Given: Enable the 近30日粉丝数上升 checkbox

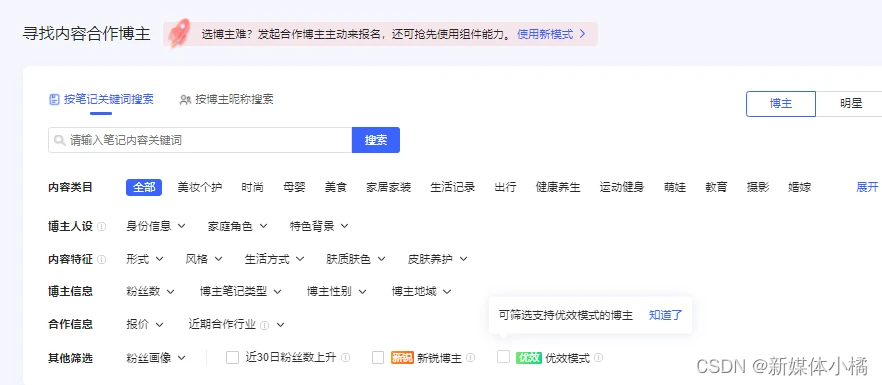Looking at the screenshot, I should (232, 357).
